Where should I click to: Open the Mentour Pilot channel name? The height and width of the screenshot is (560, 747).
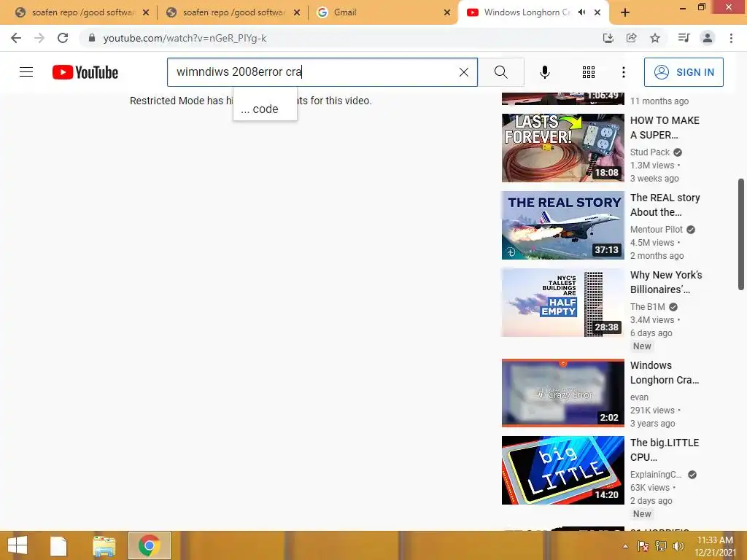(x=657, y=230)
